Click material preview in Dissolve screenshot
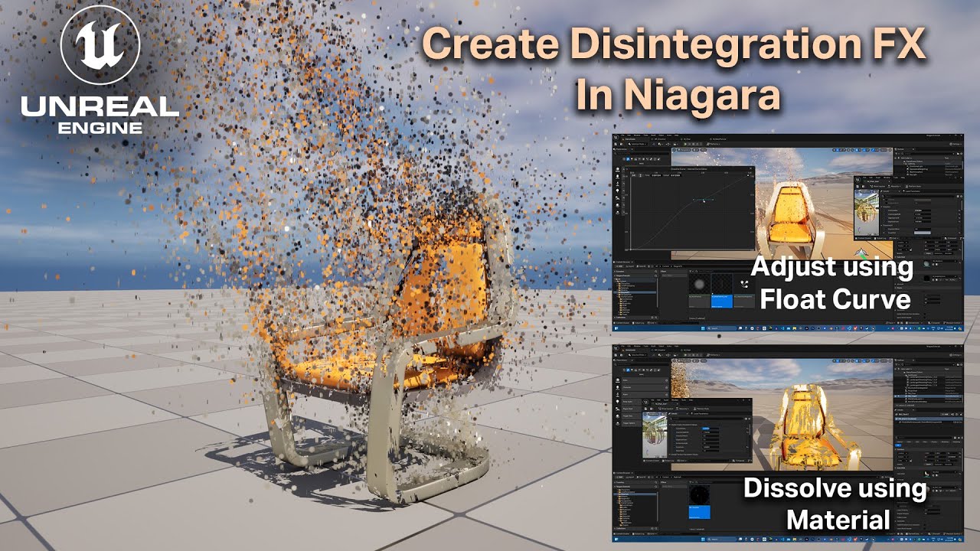Viewport: 980px width, 551px height. click(x=655, y=435)
